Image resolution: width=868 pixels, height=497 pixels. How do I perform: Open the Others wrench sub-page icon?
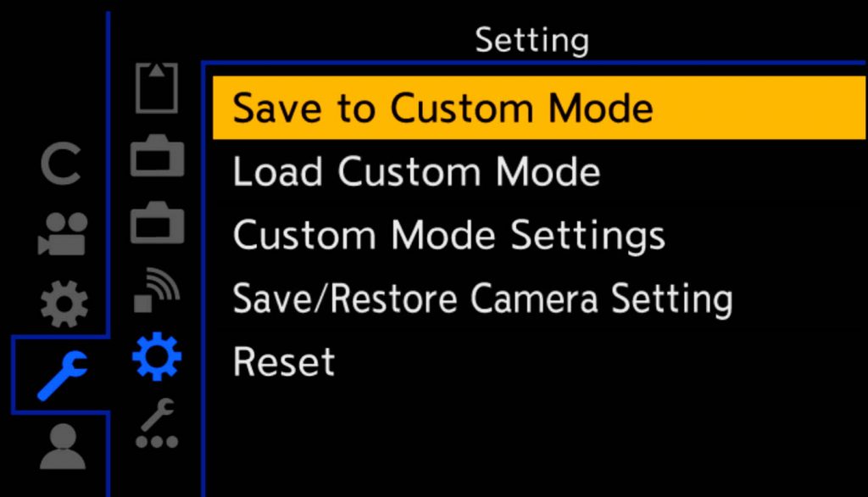point(157,428)
